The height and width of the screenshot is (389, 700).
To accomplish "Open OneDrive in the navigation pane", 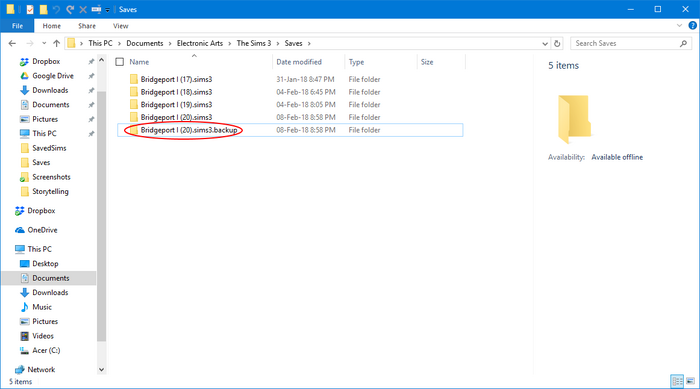I will pyautogui.click(x=42, y=230).
